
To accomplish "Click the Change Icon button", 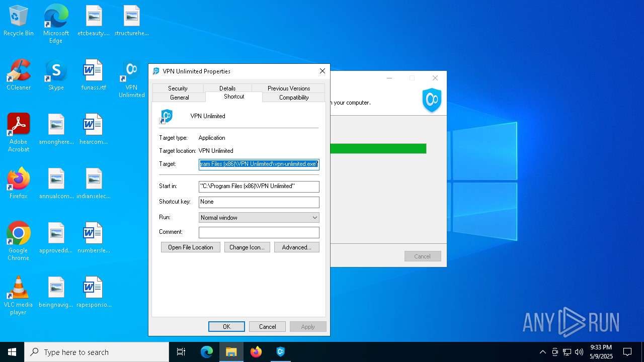I will click(247, 247).
